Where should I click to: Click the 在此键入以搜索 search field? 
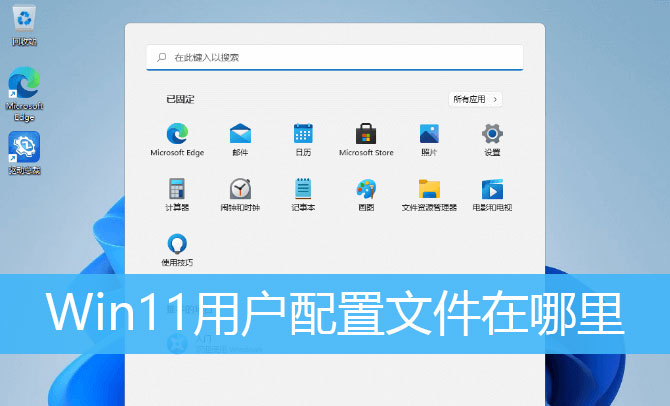click(335, 57)
